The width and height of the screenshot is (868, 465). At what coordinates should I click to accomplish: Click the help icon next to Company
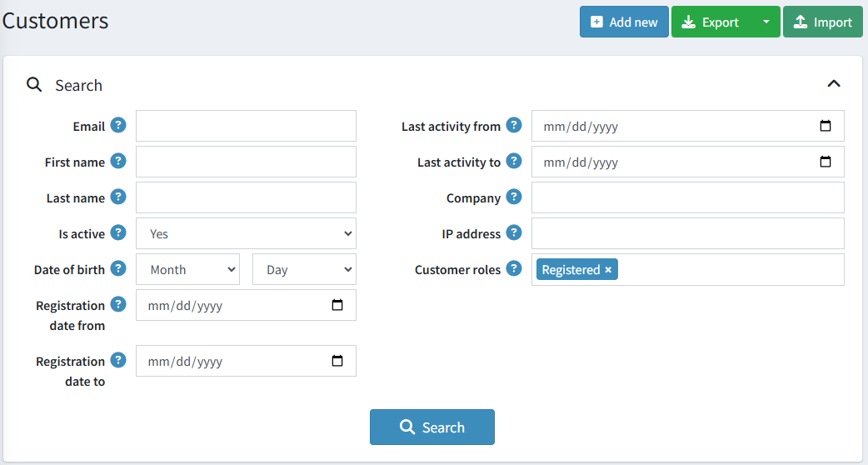click(x=514, y=197)
